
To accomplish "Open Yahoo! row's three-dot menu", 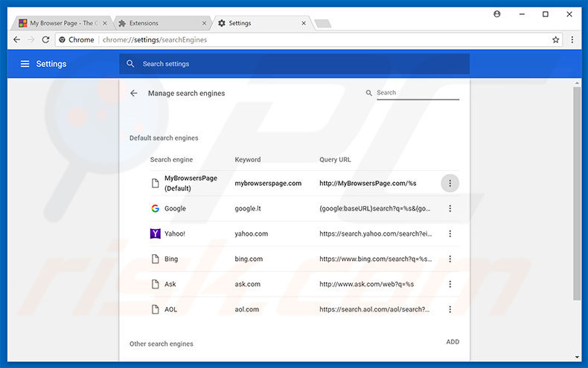I will [450, 233].
